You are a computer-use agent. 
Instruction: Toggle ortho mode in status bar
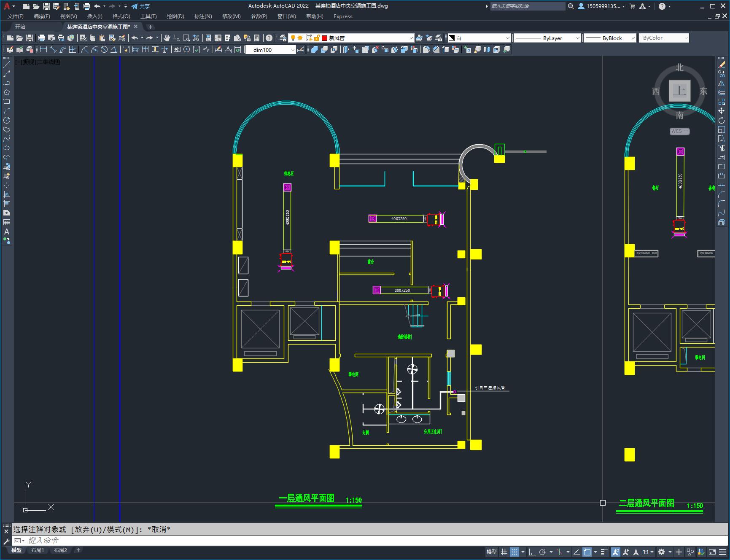pos(532,552)
